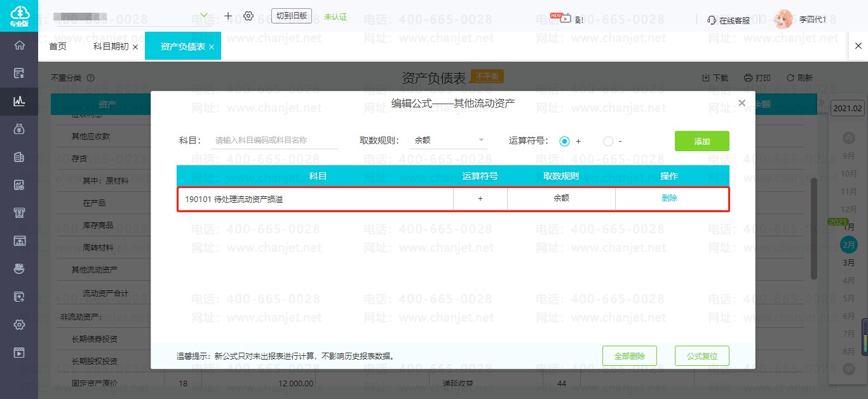
Task: Click 长期股权投资 row in background report
Action: (94, 361)
